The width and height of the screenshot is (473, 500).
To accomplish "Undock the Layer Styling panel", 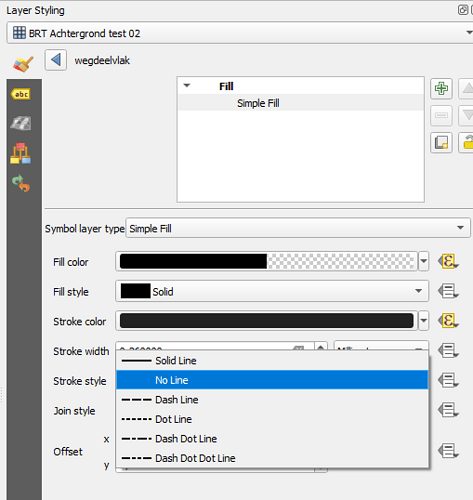I will pyautogui.click(x=462, y=10).
